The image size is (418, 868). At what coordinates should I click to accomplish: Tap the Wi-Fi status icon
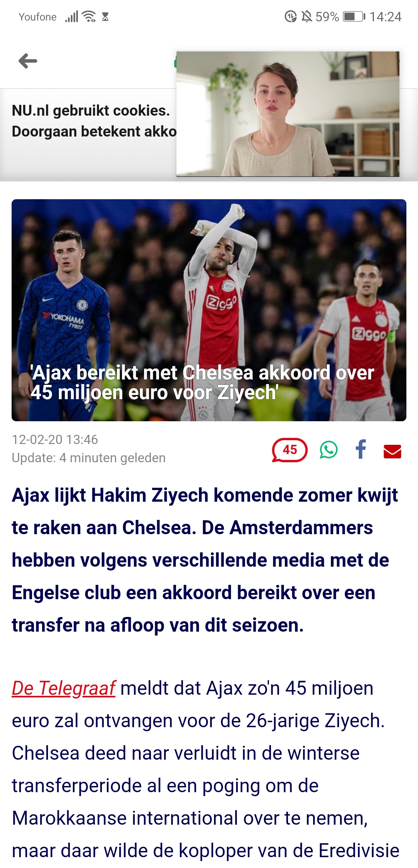tap(89, 17)
